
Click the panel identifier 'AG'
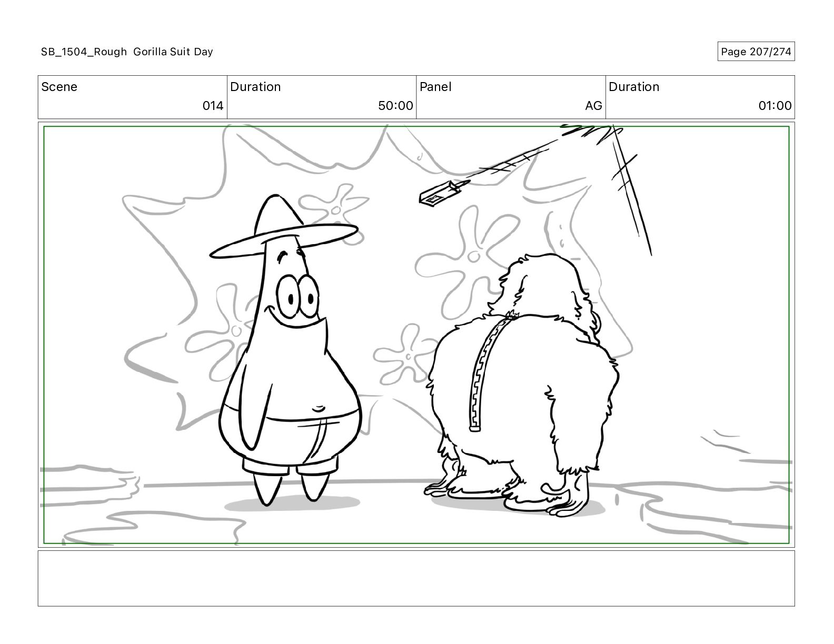593,106
